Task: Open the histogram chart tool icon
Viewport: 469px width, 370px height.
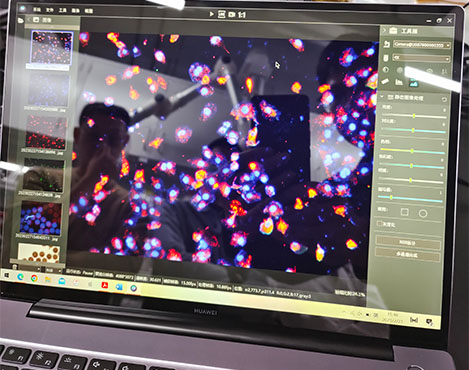Action: coord(399,82)
